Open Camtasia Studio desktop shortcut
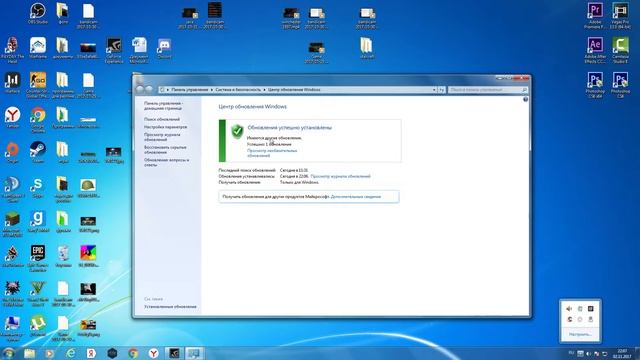The height and width of the screenshot is (360, 640). 620,51
